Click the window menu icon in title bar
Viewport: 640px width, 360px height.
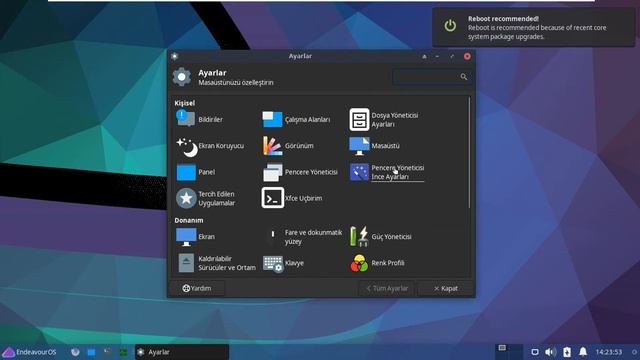(x=175, y=56)
